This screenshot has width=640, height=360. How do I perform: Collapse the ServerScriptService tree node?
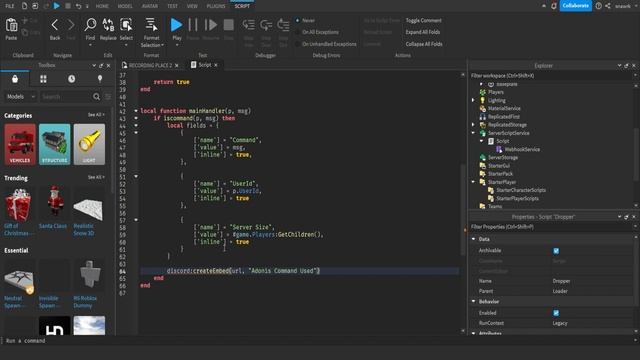(473, 133)
